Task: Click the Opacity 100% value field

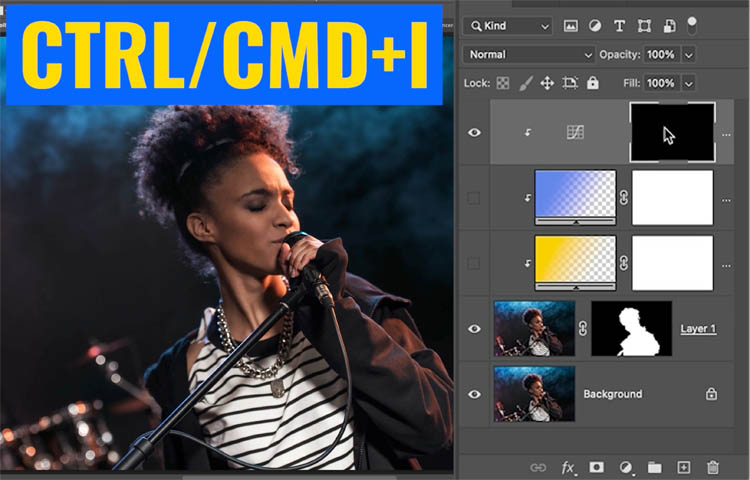Action: coord(662,55)
